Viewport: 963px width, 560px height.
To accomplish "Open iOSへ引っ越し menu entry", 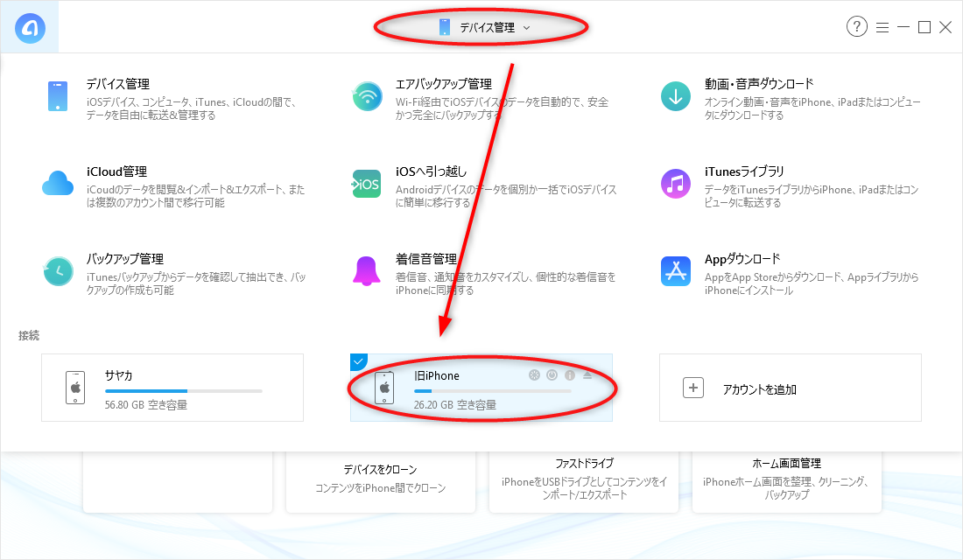I will 431,171.
